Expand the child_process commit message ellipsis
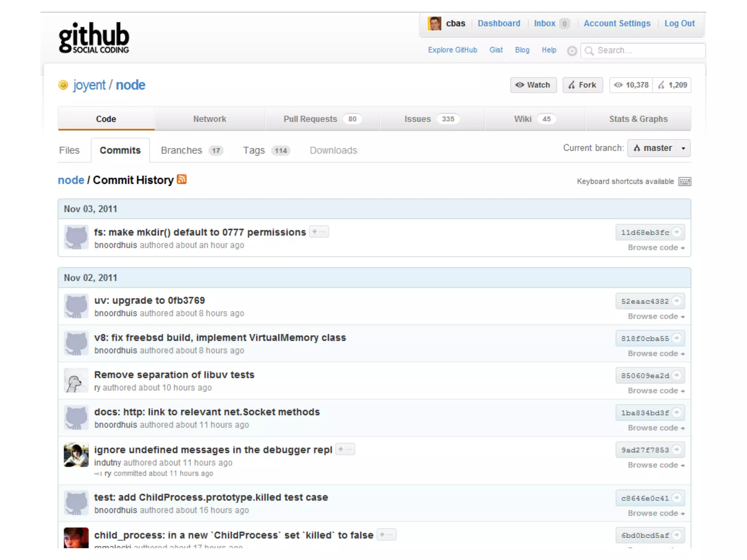This screenshot has height=560, width=747. (x=386, y=535)
